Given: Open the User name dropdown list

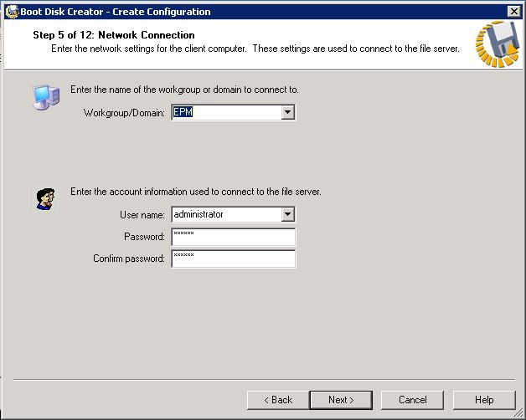Looking at the screenshot, I should (288, 215).
